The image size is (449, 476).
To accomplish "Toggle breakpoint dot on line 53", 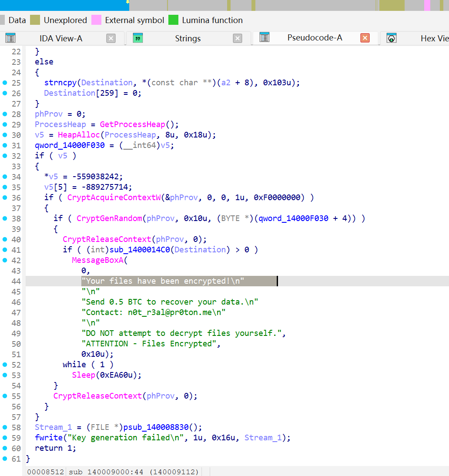I will pyautogui.click(x=5, y=375).
